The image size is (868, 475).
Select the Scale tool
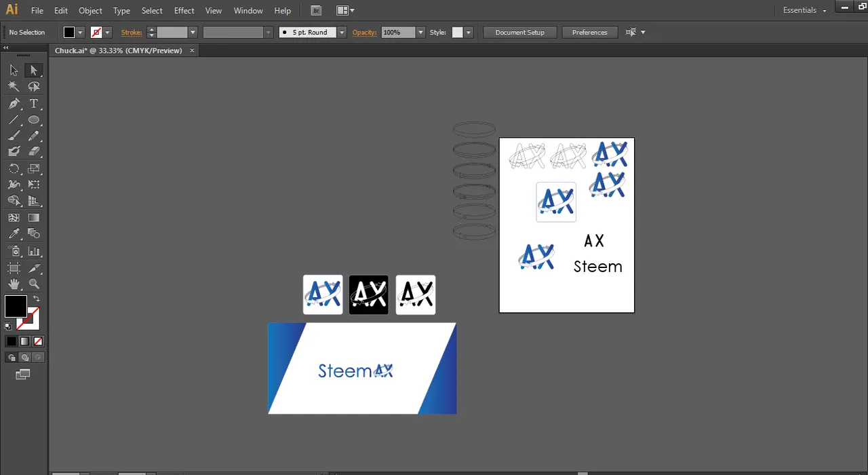[x=34, y=168]
